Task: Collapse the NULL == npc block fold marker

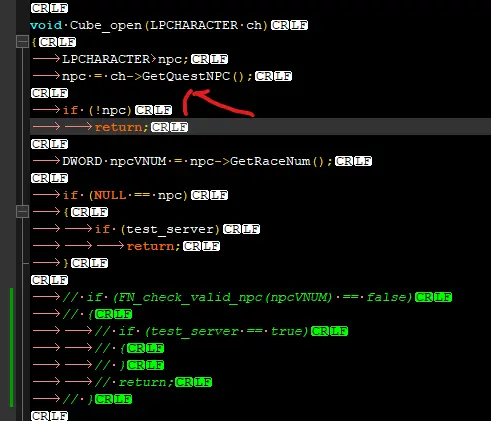Action: coord(22,212)
